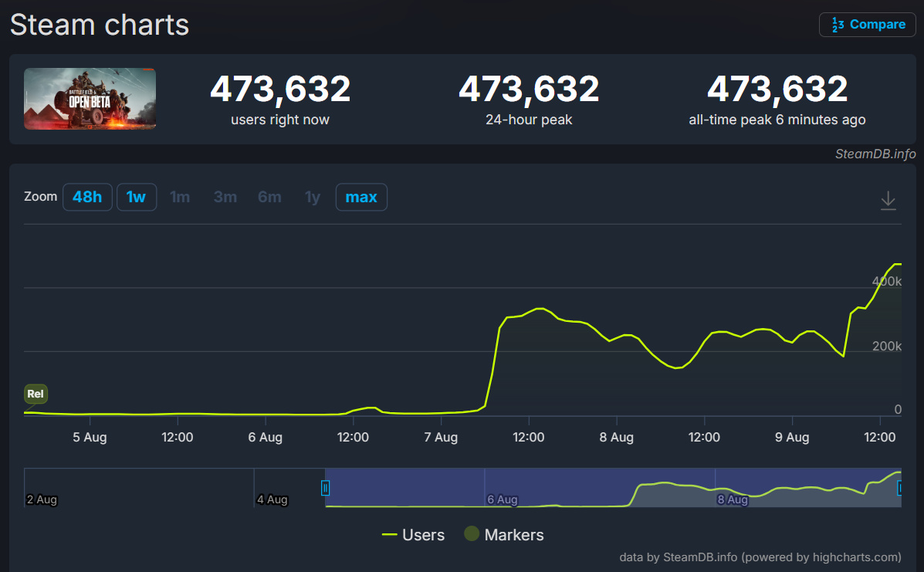924x572 pixels.
Task: Click the 400k y-axis label
Action: click(887, 282)
